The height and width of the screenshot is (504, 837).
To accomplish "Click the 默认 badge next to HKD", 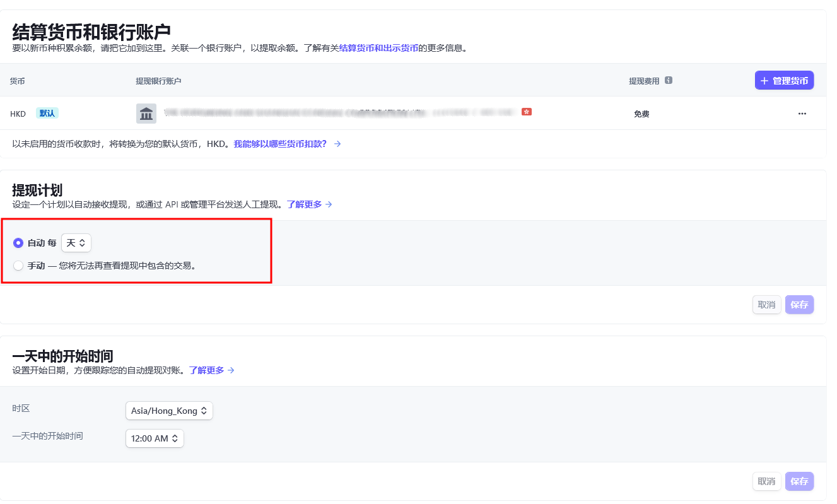I will (47, 114).
